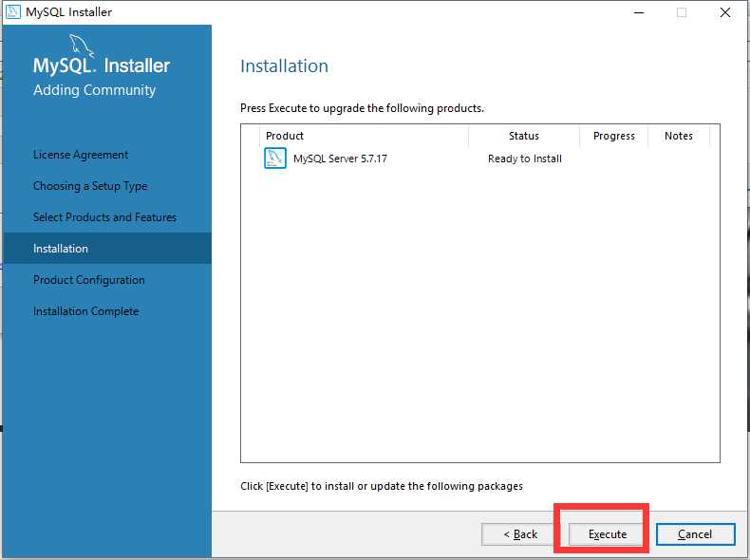Open the Choosing a Setup Type step
Screen dimensions: 750x560
point(90,186)
